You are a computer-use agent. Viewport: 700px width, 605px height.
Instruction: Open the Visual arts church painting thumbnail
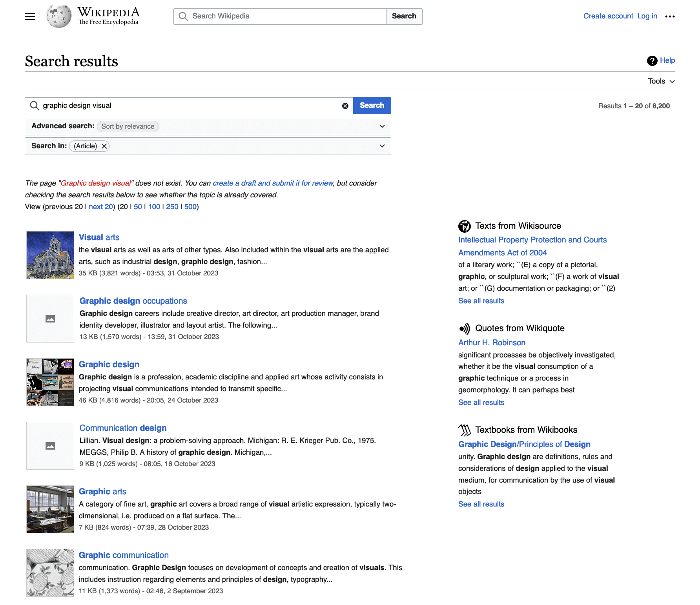[50, 255]
